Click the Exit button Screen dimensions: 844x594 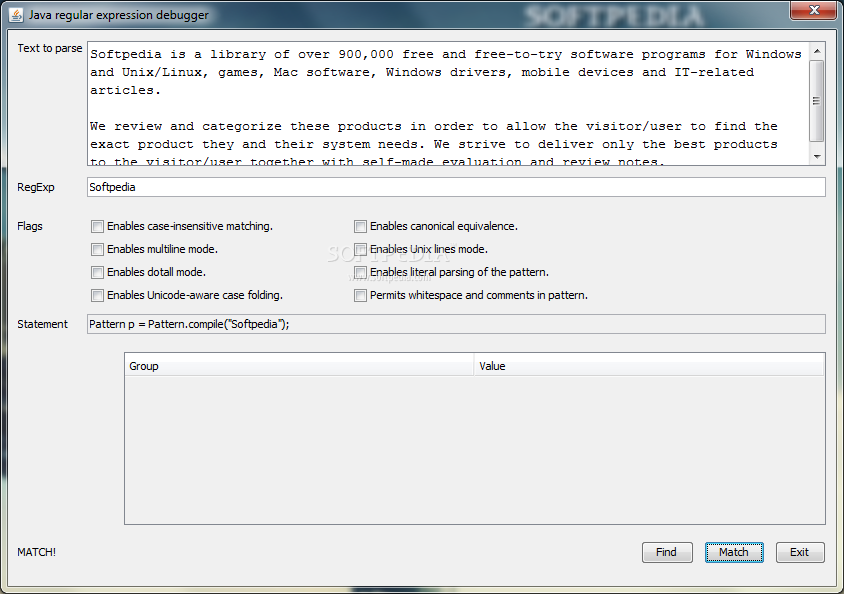800,553
